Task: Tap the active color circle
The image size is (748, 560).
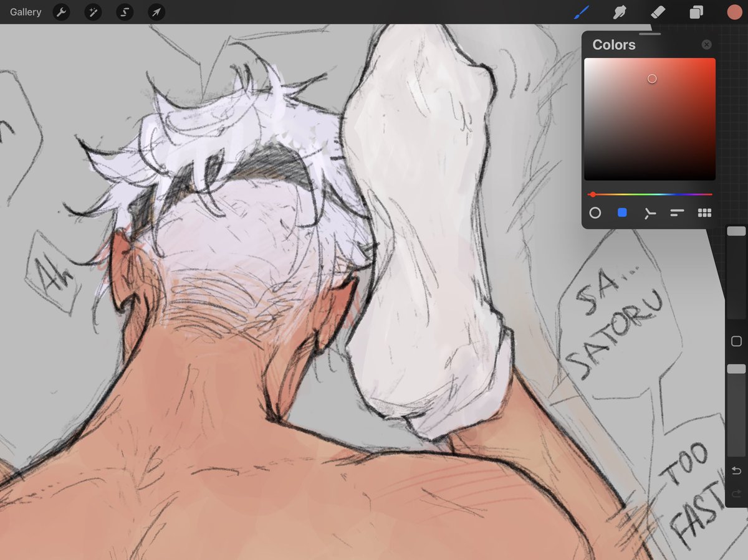Action: pos(734,12)
